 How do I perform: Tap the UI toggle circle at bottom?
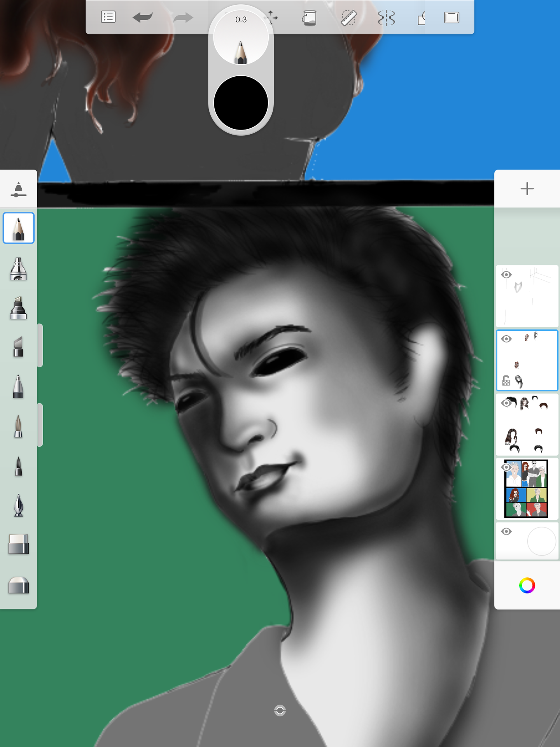tap(280, 710)
